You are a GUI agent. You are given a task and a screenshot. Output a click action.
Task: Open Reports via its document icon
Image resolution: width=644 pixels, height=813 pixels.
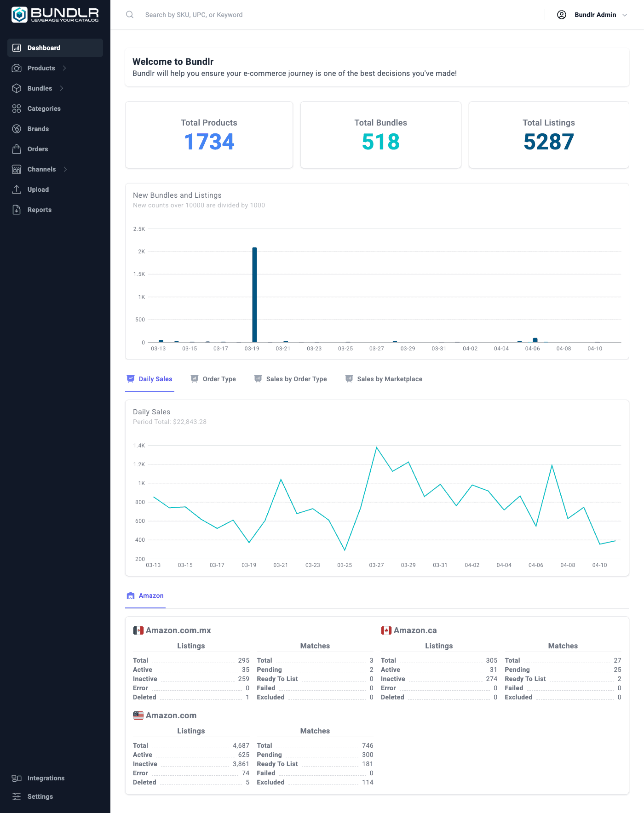17,210
